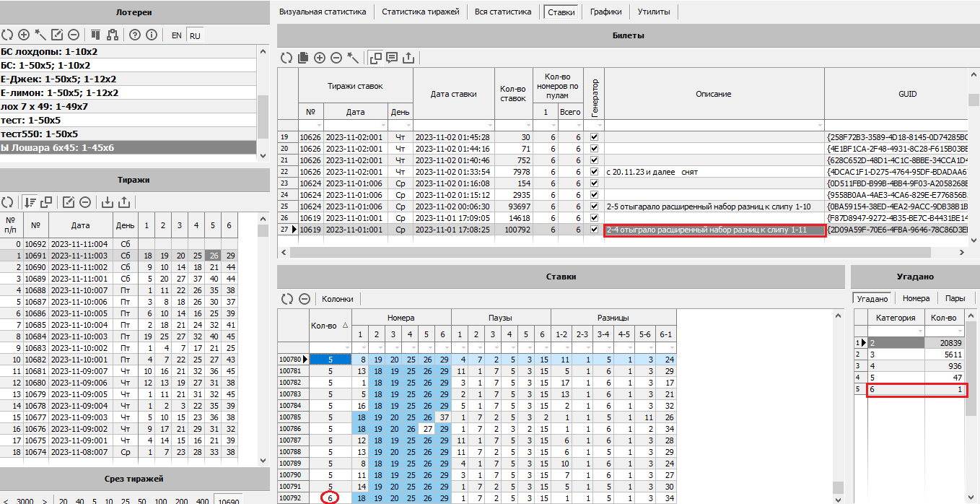980x504 pixels.
Task: Open the help question mark icon
Action: coord(134,35)
